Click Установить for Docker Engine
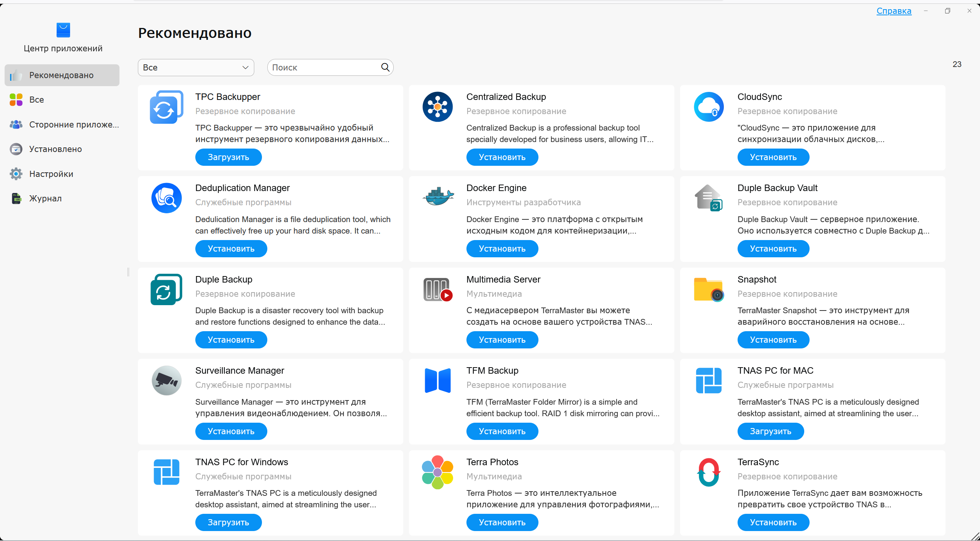The width and height of the screenshot is (980, 541). [x=502, y=248]
